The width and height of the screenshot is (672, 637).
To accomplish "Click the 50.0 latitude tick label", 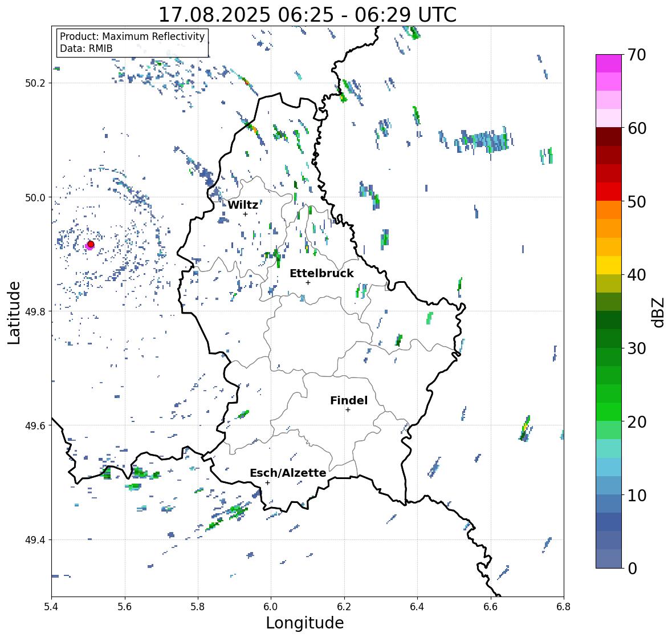I will pyautogui.click(x=35, y=198).
